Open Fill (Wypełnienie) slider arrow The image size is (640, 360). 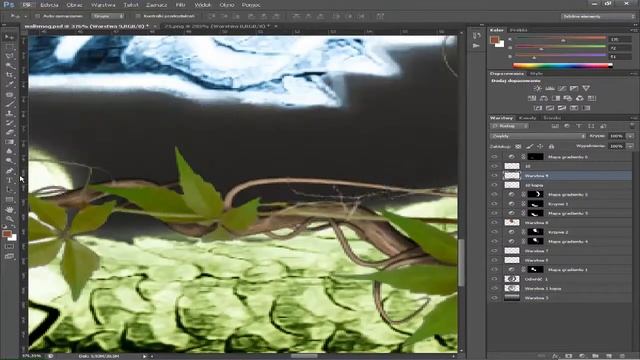(x=630, y=146)
